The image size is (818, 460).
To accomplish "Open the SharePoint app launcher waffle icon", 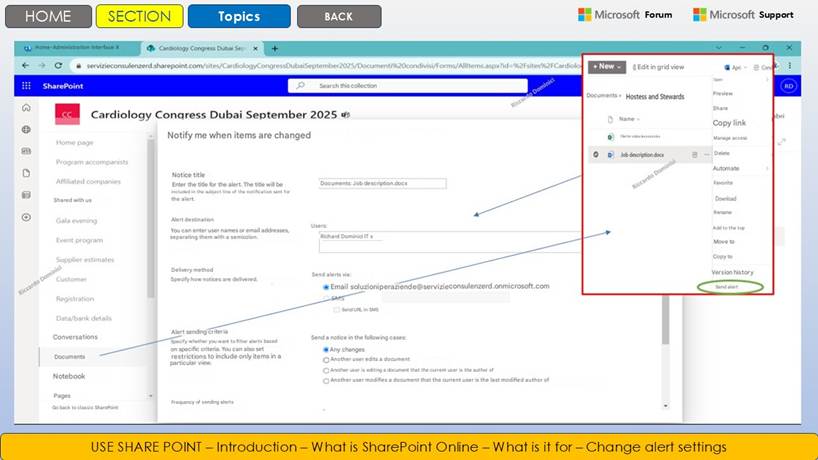I will (x=26, y=86).
